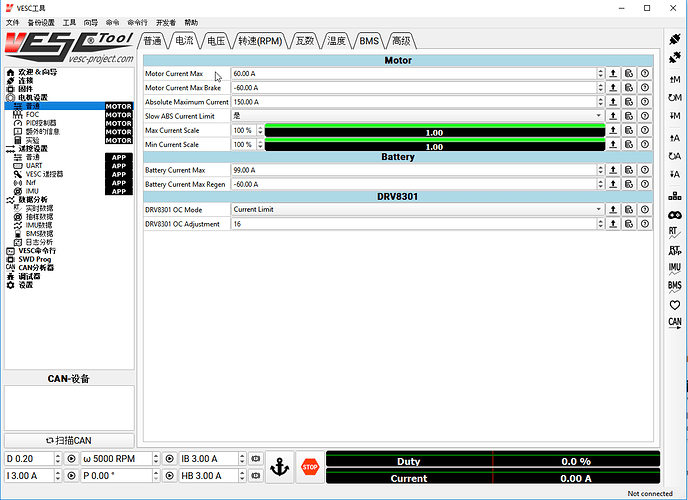This screenshot has height=500, width=688.
Task: Click the gamepad keyboard control icon
Action: [675, 214]
